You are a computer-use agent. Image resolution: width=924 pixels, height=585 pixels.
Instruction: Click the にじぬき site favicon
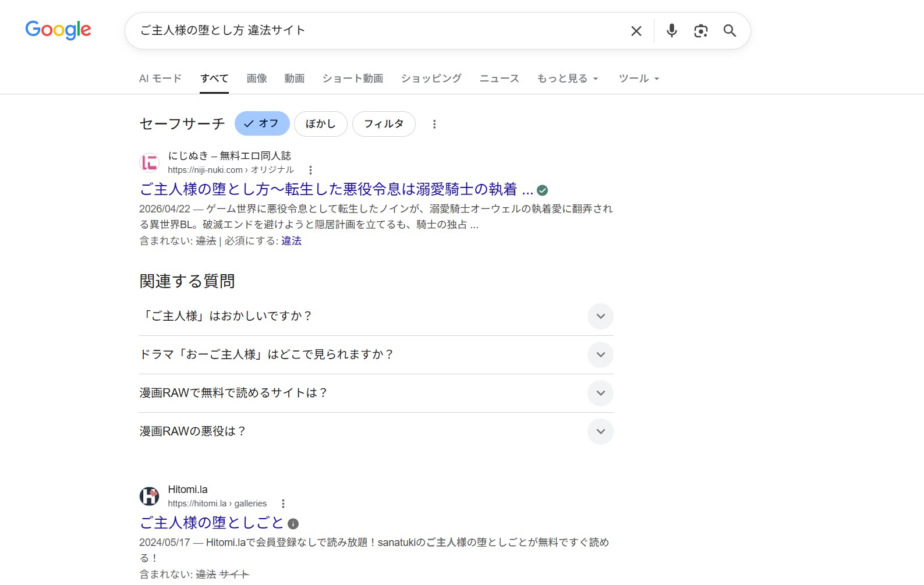(x=150, y=162)
